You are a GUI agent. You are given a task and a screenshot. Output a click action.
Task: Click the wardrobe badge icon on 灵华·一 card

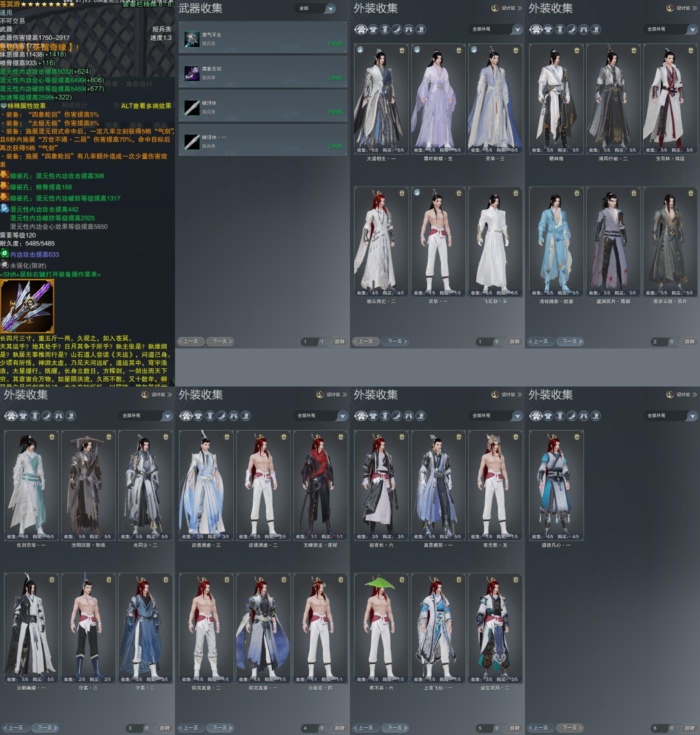[417, 192]
